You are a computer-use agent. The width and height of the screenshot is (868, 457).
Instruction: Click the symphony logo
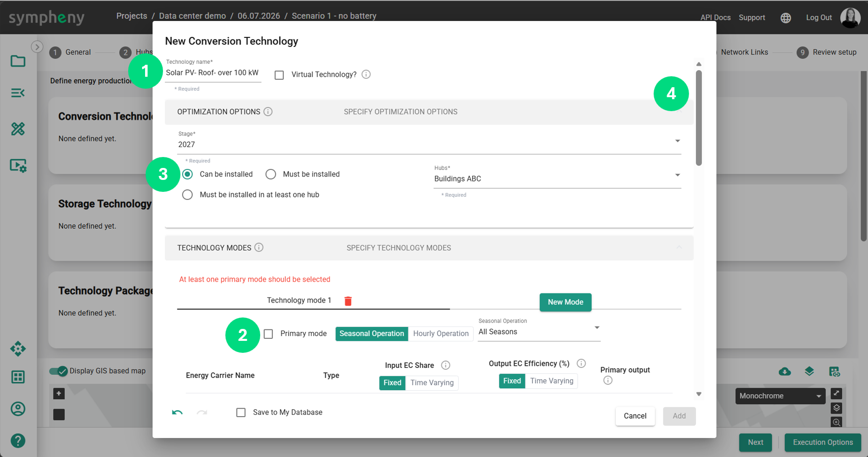coord(46,18)
